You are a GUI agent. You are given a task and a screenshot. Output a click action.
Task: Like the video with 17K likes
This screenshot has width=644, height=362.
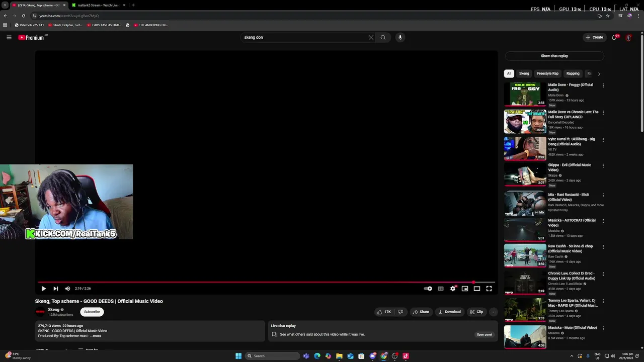click(x=384, y=312)
